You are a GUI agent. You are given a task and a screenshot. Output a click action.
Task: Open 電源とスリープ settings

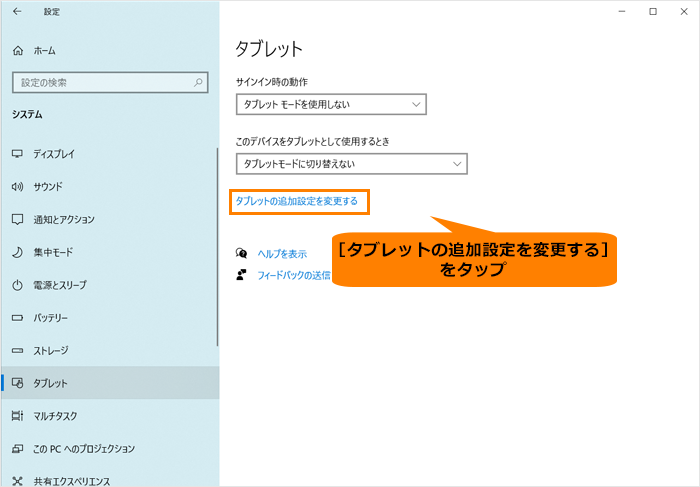point(110,285)
